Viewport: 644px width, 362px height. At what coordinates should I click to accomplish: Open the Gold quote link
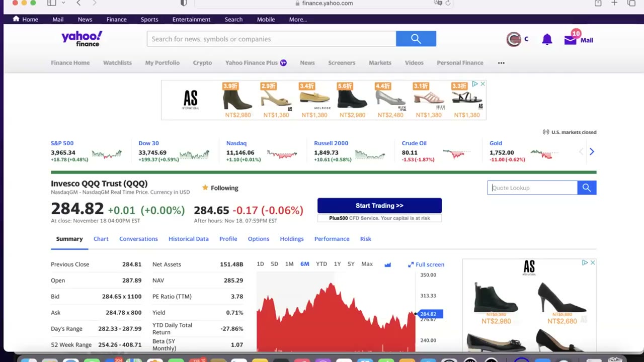[x=496, y=143]
